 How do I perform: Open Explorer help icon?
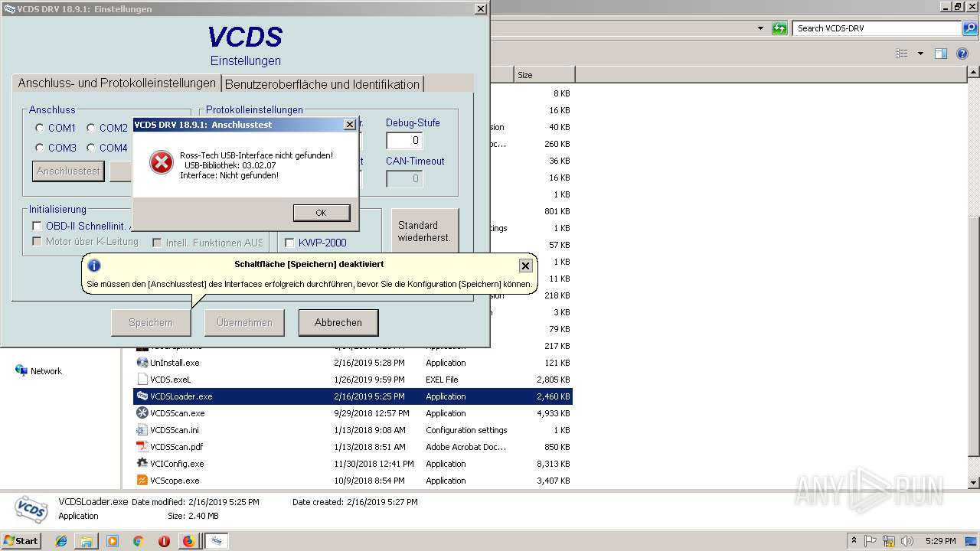click(962, 54)
